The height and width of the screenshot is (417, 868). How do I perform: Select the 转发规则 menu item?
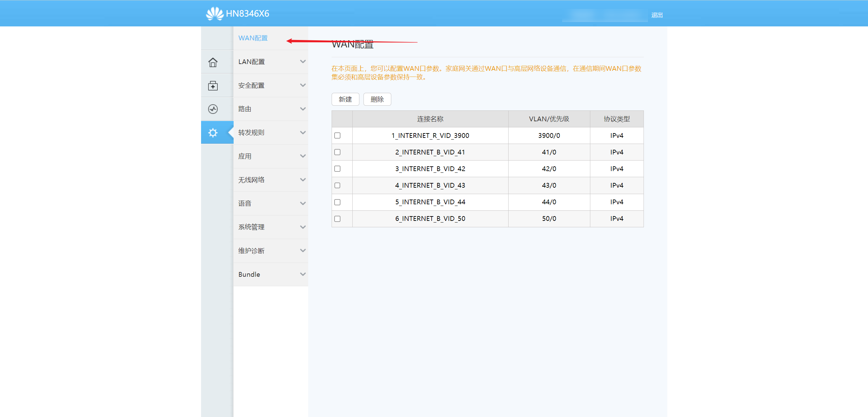[251, 132]
